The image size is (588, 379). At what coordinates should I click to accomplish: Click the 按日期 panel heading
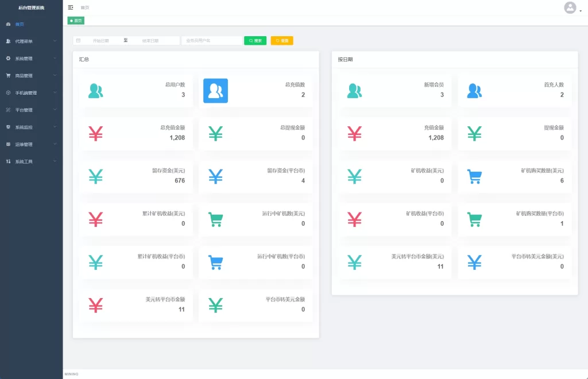(345, 59)
